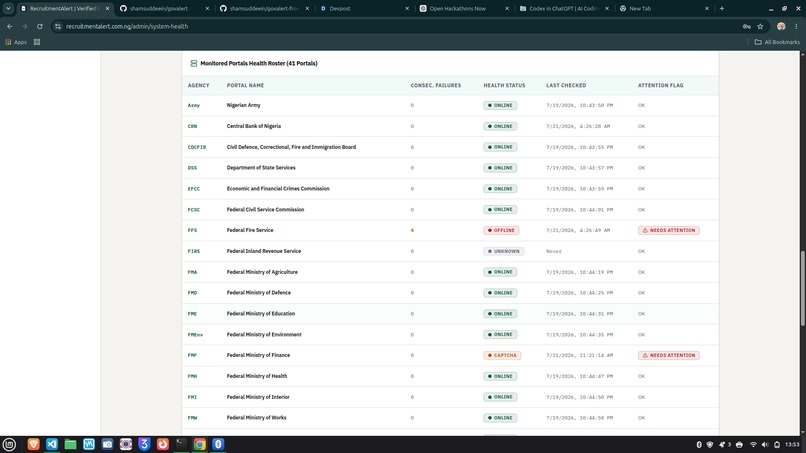
Task: Select the Federal Ministry of Education name
Action: [x=261, y=314]
